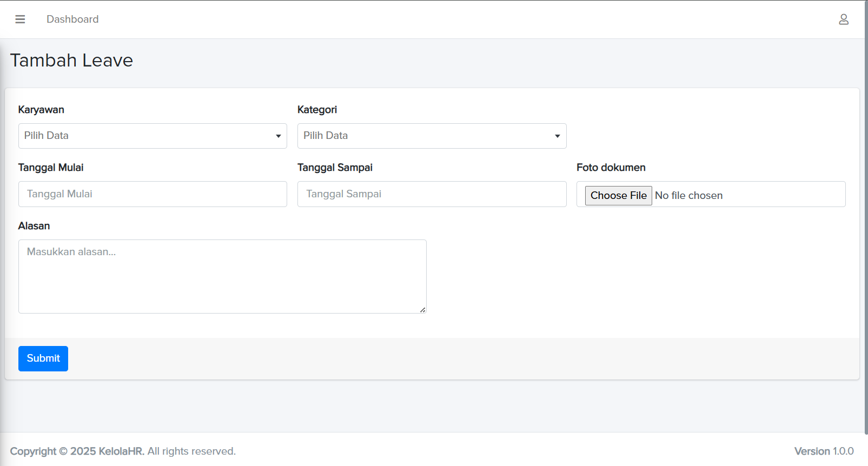This screenshot has height=466, width=868.
Task: Open the user profile icon
Action: 843,19
